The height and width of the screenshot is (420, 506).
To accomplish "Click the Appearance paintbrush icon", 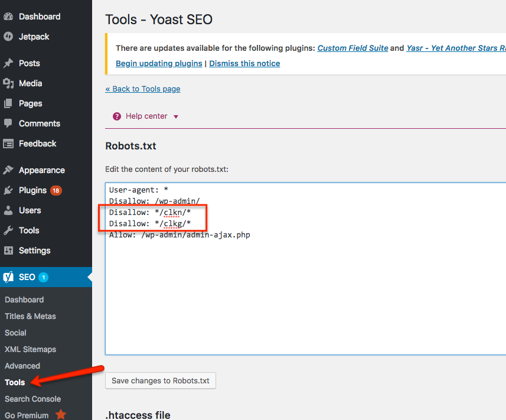I will (8, 170).
